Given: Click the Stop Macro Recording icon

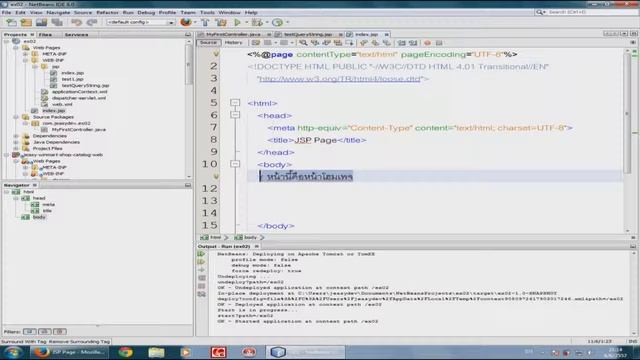Looking at the screenshot, I should 439,43.
